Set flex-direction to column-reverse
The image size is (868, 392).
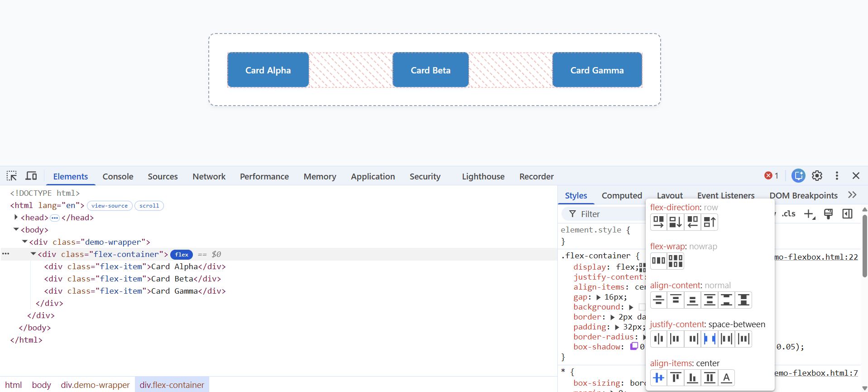(710, 222)
